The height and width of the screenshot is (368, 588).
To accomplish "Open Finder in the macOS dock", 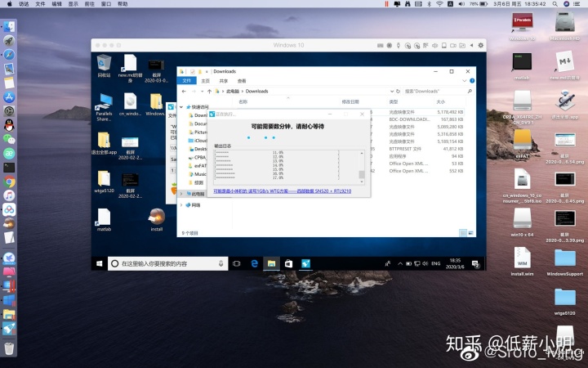I will [9, 26].
